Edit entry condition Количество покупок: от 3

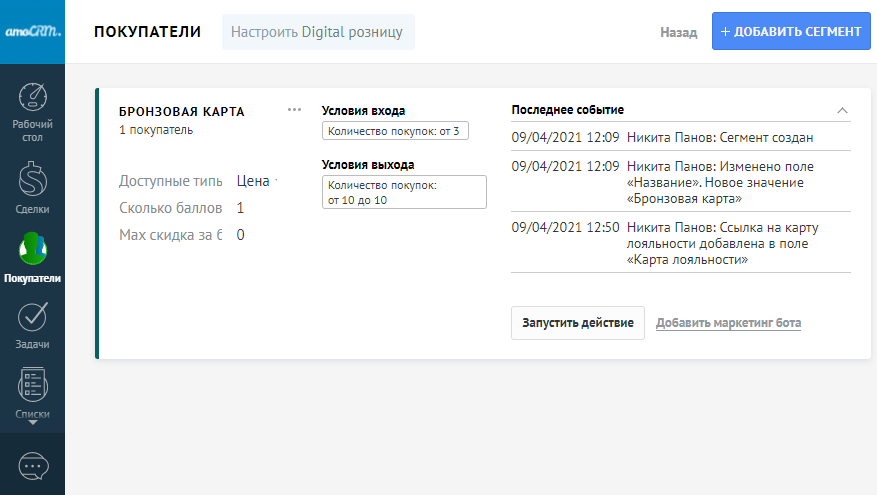[395, 131]
